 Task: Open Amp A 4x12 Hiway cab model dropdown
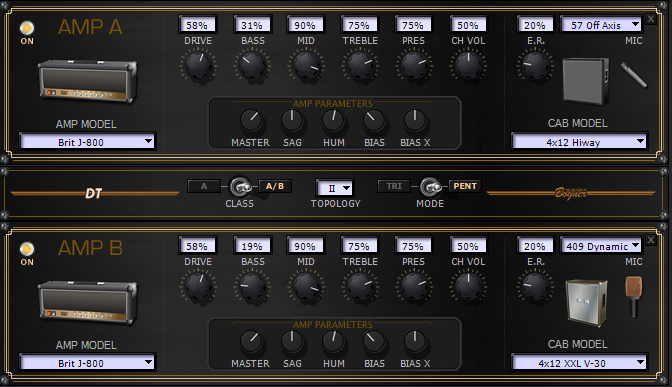pos(579,141)
